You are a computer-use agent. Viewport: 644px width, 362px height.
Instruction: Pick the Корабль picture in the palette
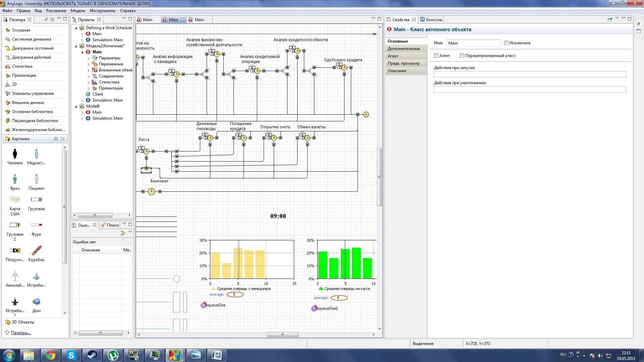pyautogui.click(x=36, y=251)
